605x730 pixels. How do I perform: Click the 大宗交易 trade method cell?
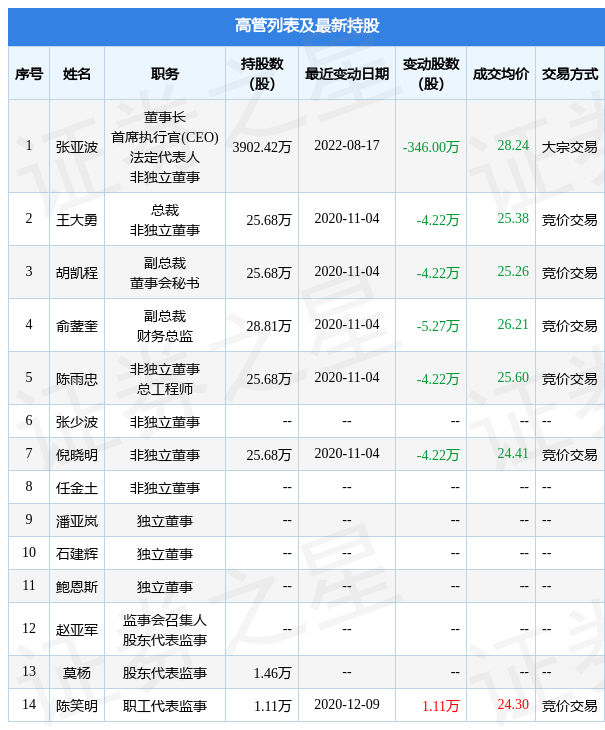coord(570,147)
